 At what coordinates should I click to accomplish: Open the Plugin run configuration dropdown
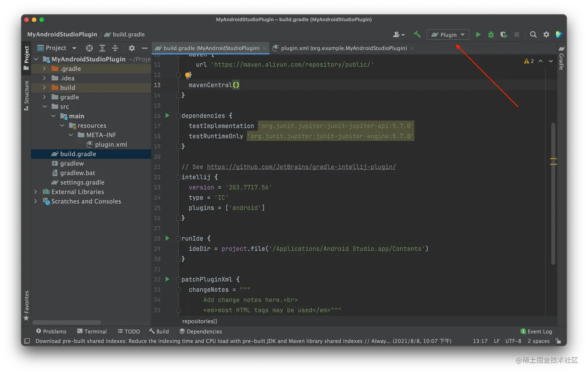click(x=448, y=35)
